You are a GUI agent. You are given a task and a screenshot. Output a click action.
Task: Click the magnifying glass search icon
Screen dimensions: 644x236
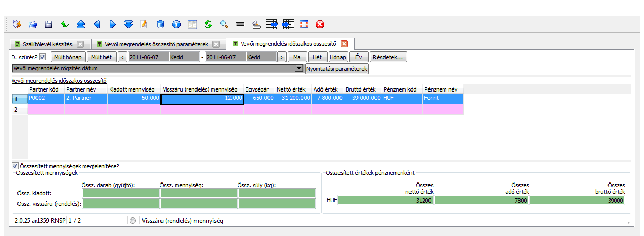pos(224,24)
